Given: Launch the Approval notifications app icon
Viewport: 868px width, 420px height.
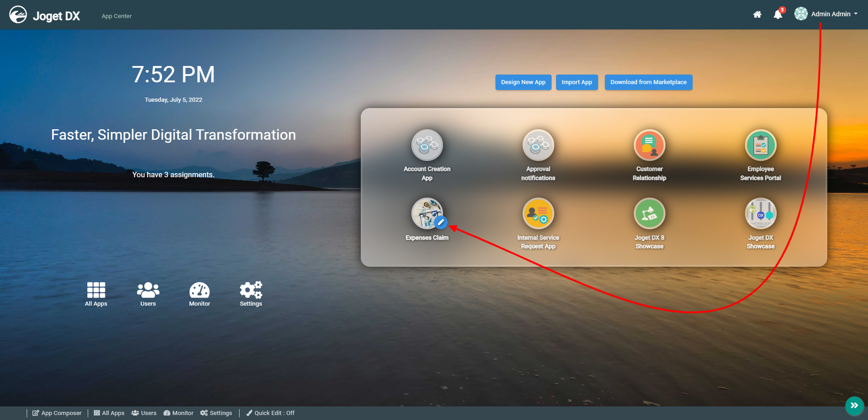Looking at the screenshot, I should coord(538,145).
